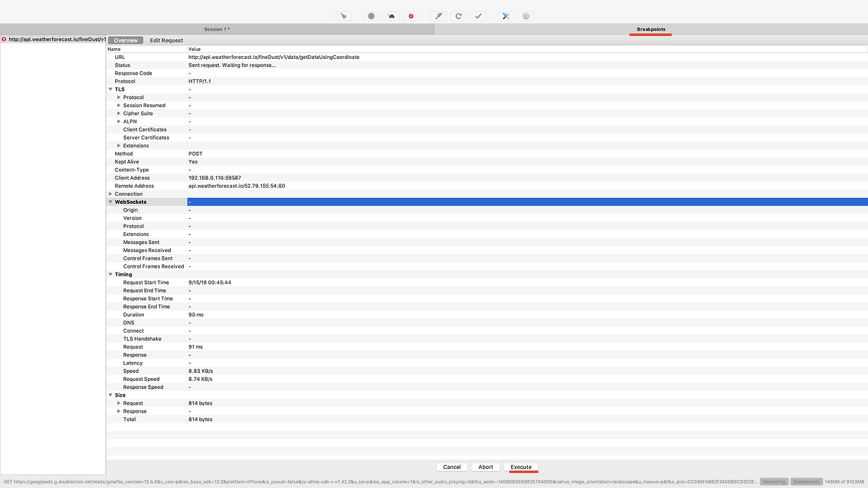Open Tools with the wrench icon
868x488 pixels.
505,16
